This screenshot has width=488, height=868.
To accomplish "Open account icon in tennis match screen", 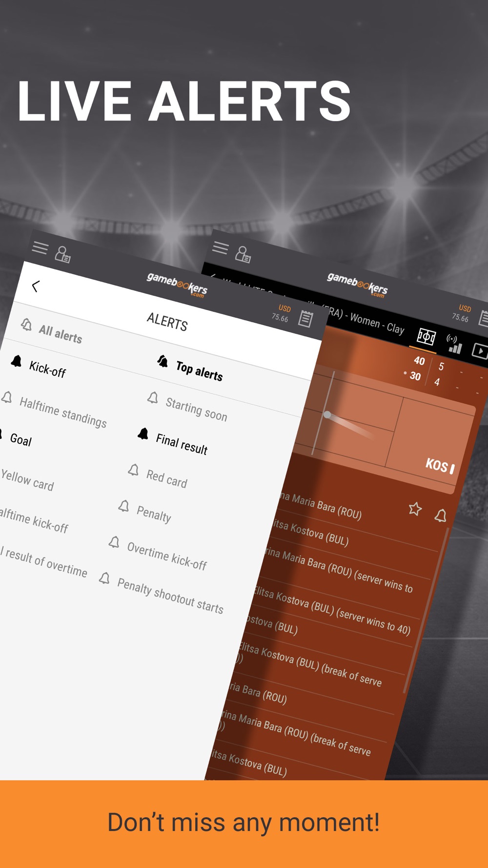I will [243, 254].
